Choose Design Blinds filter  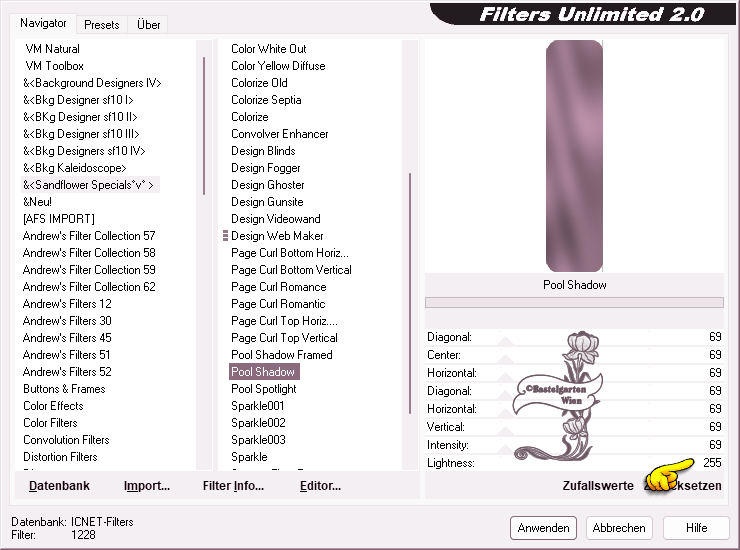coord(263,151)
